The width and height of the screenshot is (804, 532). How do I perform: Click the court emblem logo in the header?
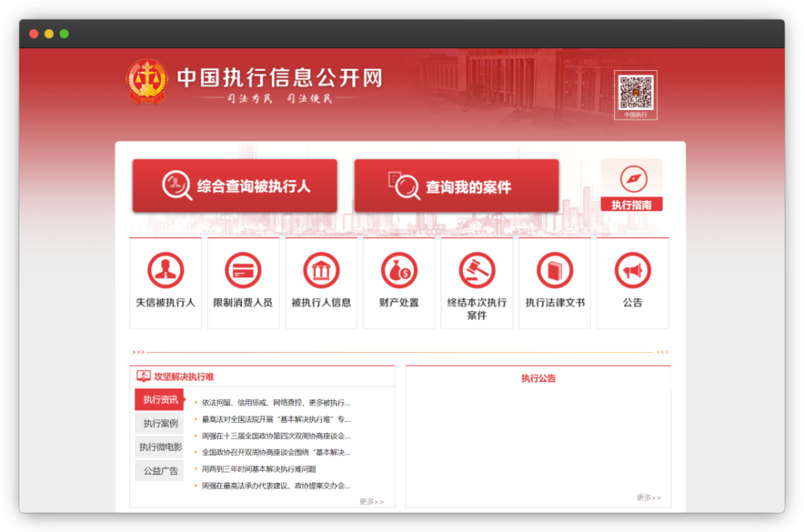[147, 82]
